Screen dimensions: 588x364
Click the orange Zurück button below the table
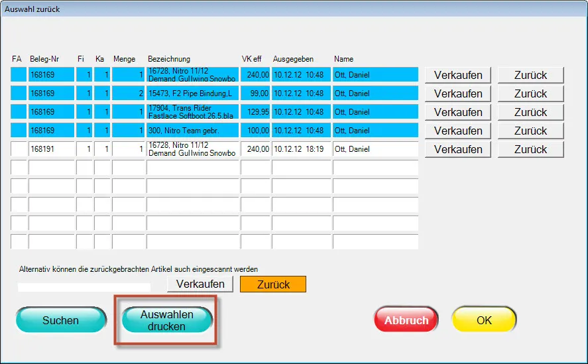pyautogui.click(x=273, y=284)
